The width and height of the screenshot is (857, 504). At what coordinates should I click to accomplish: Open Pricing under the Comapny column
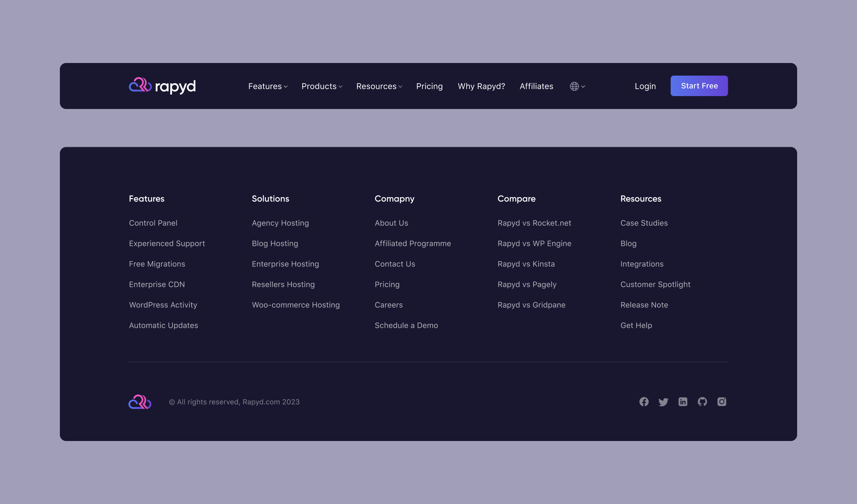(x=387, y=284)
